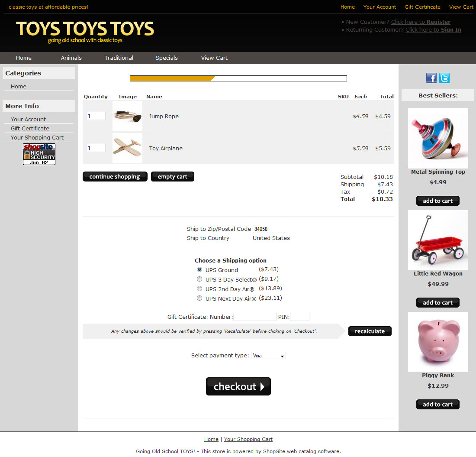The image size is (476, 457).
Task: Open the Little Red Wagon picture
Action: pos(438,240)
